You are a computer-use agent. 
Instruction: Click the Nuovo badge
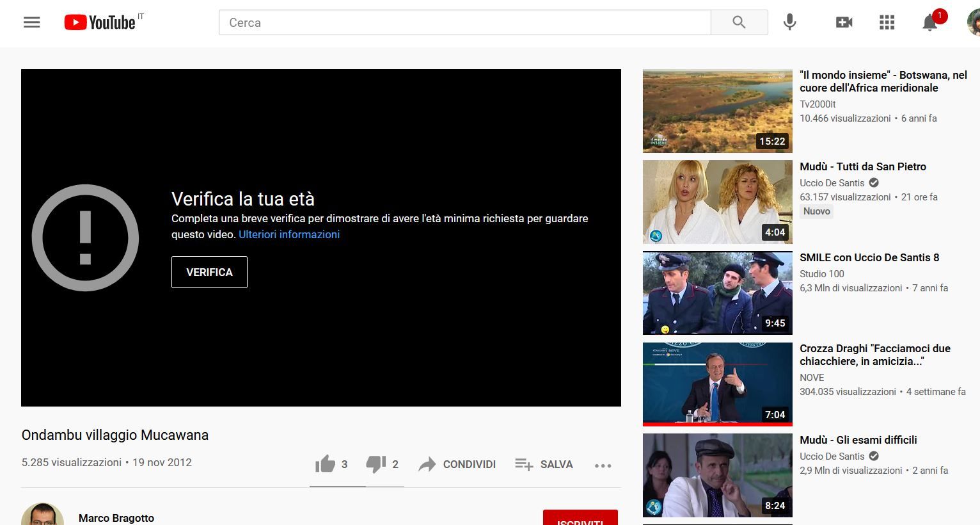tap(817, 211)
